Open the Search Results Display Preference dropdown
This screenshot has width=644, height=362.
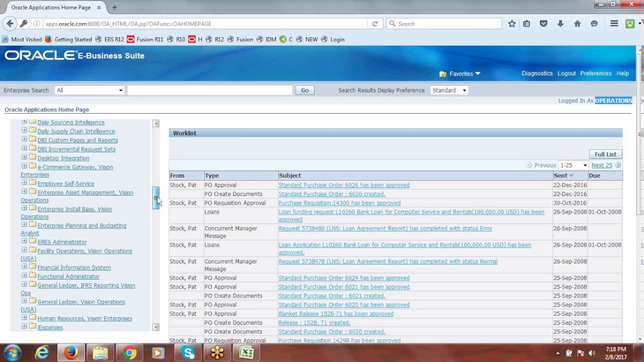[449, 90]
